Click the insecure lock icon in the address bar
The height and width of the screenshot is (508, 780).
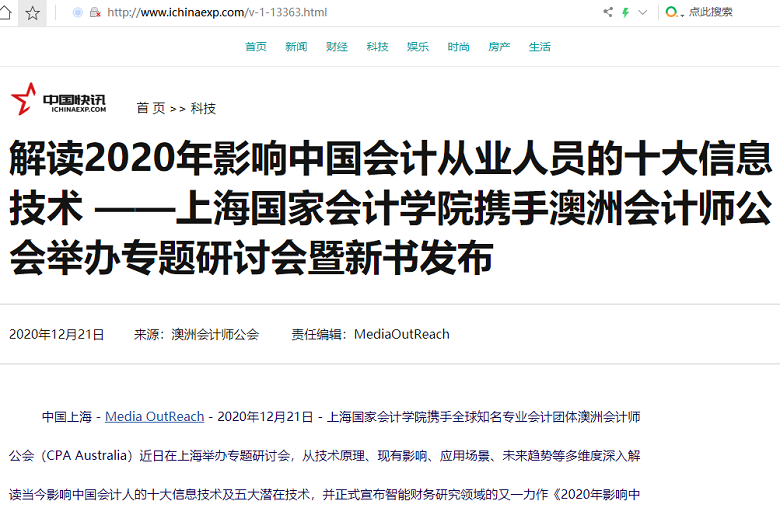coord(95,12)
